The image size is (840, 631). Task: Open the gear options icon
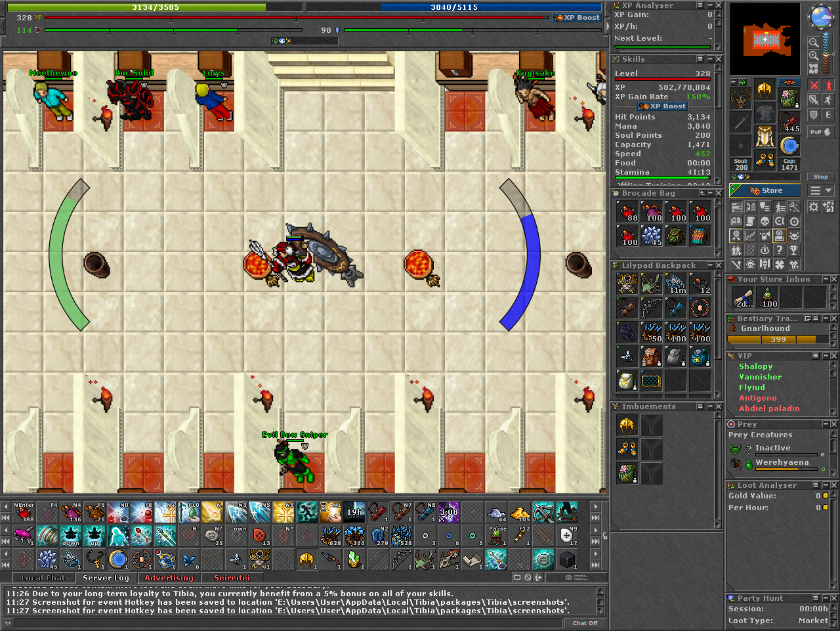pyautogui.click(x=814, y=207)
